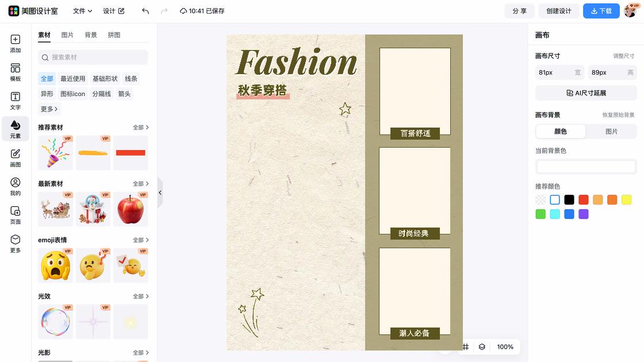Click the 调整尺寸 link
The height and width of the screenshot is (362, 644).
coord(623,56)
